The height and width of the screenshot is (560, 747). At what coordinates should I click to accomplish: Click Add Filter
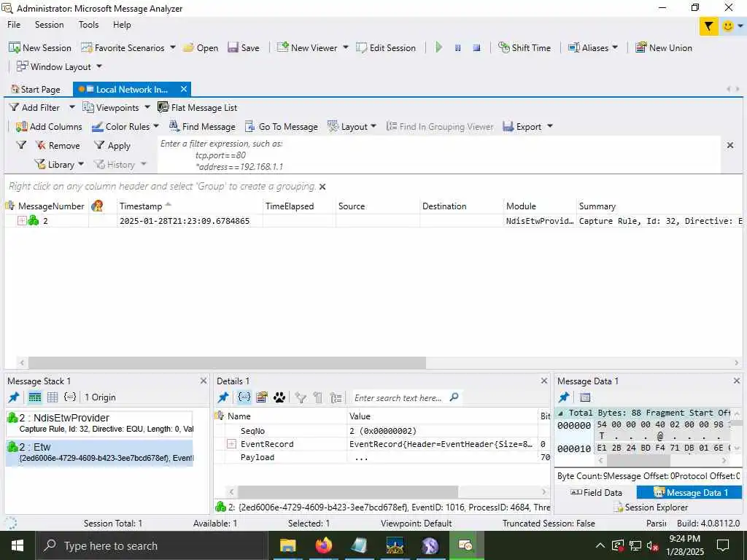pyautogui.click(x=35, y=108)
